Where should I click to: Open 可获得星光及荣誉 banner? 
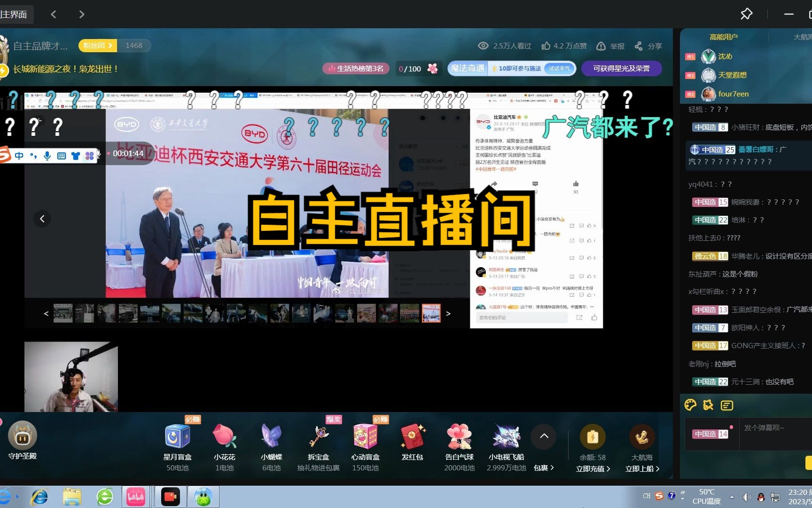[621, 69]
